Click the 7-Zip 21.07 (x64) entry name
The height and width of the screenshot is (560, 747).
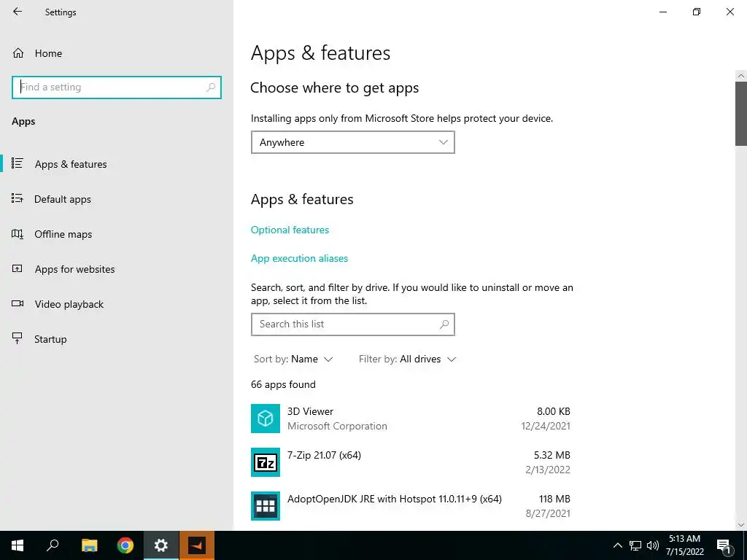coord(324,455)
